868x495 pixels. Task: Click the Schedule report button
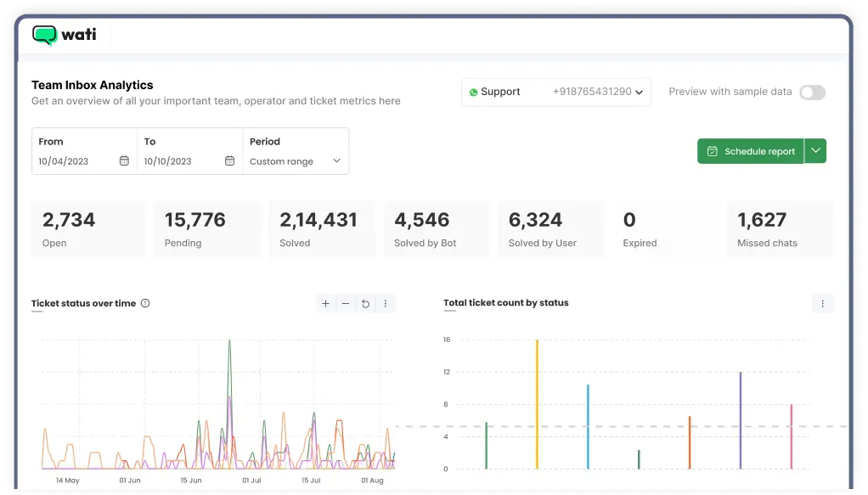pos(751,150)
